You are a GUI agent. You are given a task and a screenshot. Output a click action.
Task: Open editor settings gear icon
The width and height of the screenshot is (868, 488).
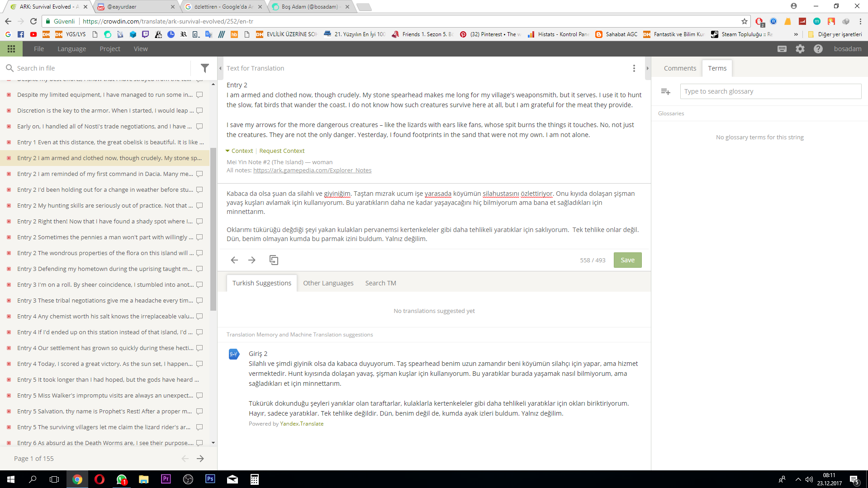point(800,49)
